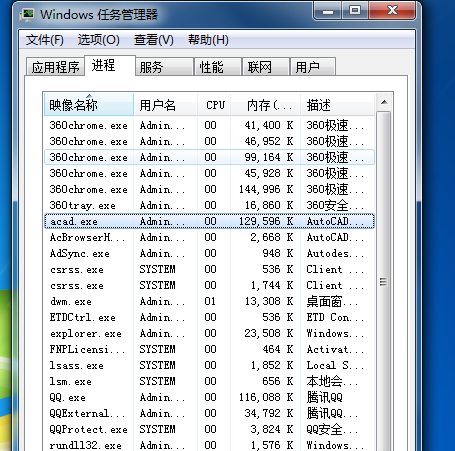Click 16,860 K memory value
Screen dimensions: 455x451
[x=269, y=205]
